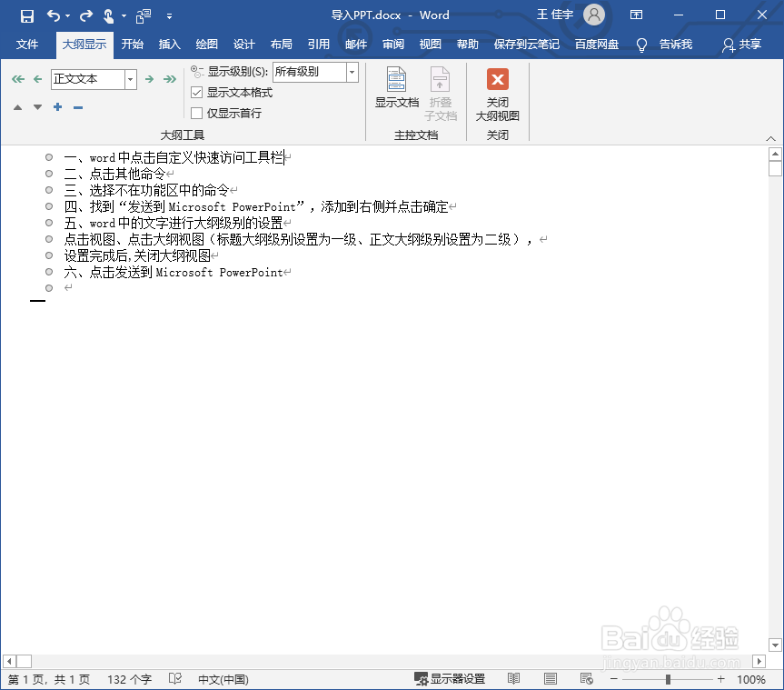Click the user account avatar

pos(593,15)
